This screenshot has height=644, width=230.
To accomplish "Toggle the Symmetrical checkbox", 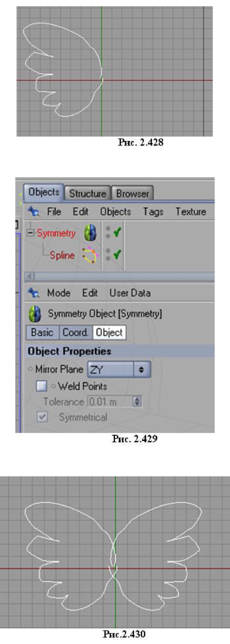I will 41,417.
